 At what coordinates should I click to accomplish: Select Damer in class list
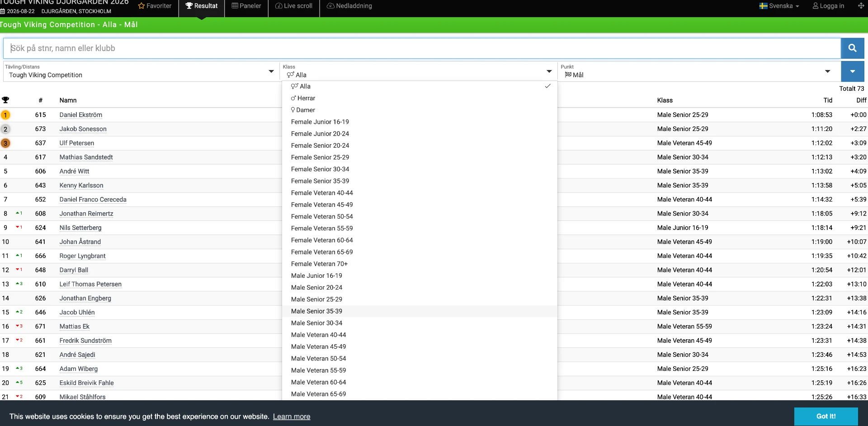[420, 110]
